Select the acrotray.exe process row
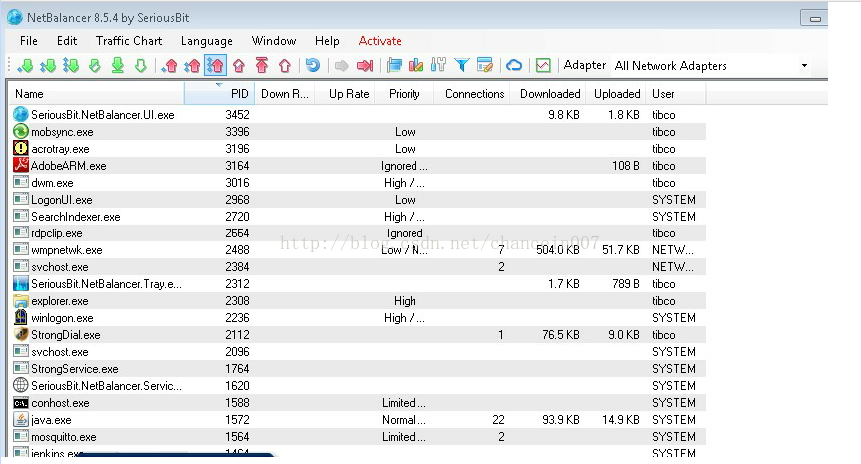This screenshot has width=861, height=464. [358, 149]
